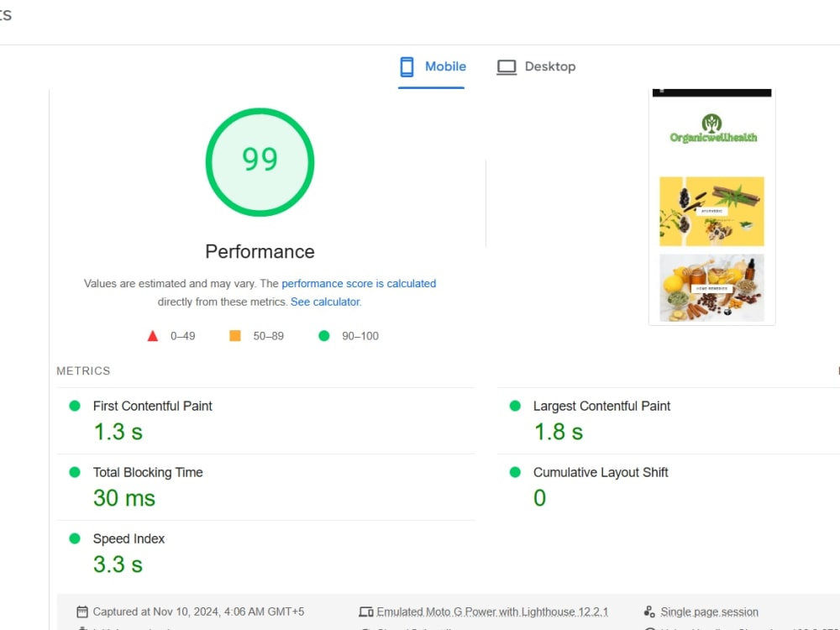Click the 99 performance score gauge

click(x=260, y=162)
